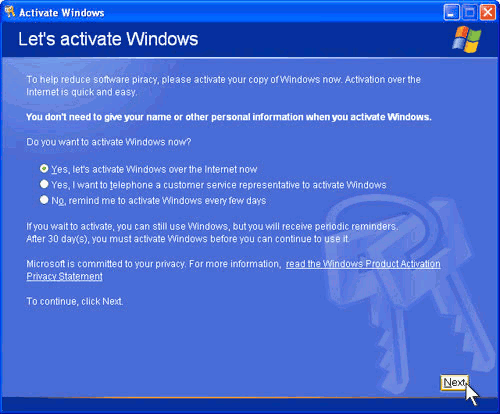Screen dimensions: 500x414
Task: Click the 'Do you want to activate Windows now?' question
Action: (x=109, y=142)
